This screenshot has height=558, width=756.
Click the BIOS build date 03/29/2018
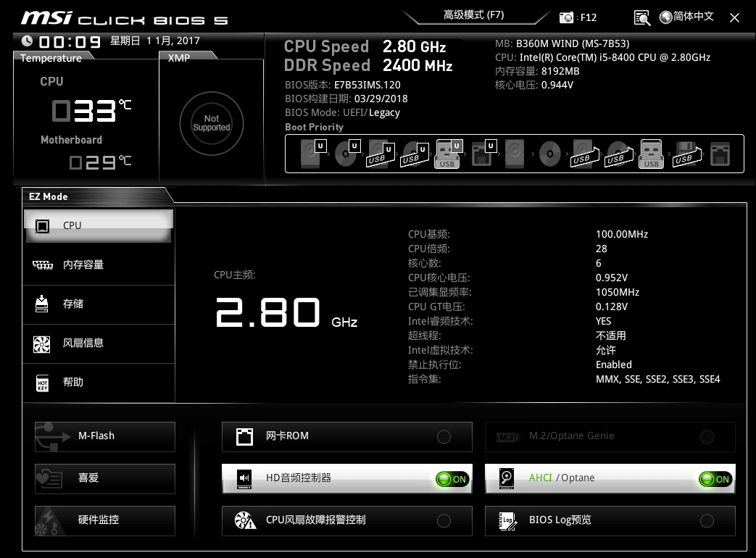tap(381, 99)
